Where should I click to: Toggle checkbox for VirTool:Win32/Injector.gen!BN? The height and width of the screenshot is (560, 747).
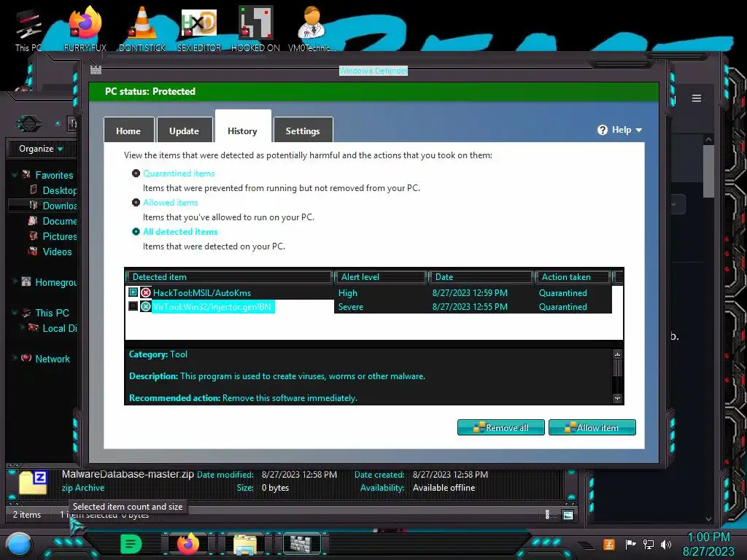pyautogui.click(x=133, y=306)
